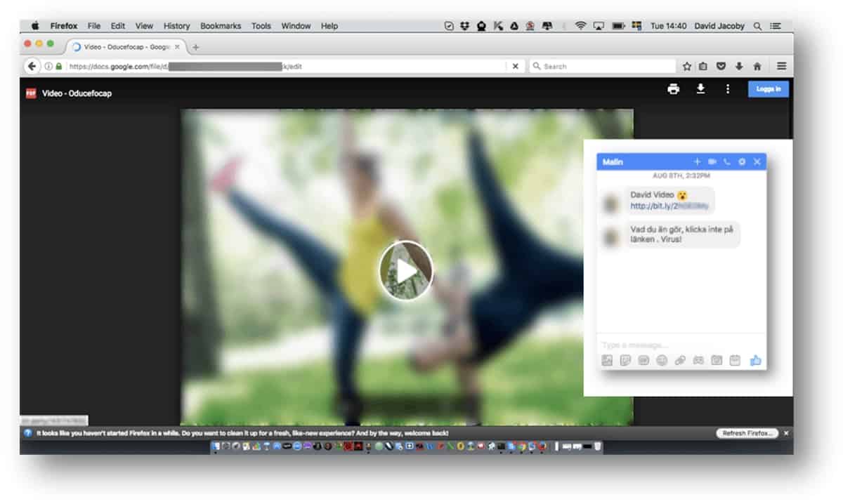Click the Google Drive menu bar icon
The image size is (843, 504).
click(x=515, y=26)
